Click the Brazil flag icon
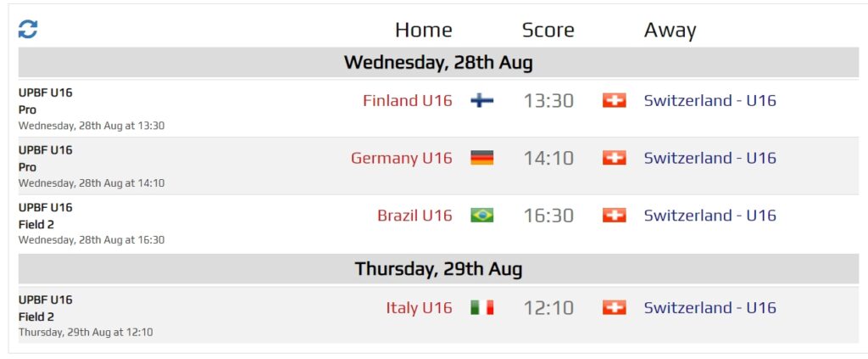 tap(481, 216)
